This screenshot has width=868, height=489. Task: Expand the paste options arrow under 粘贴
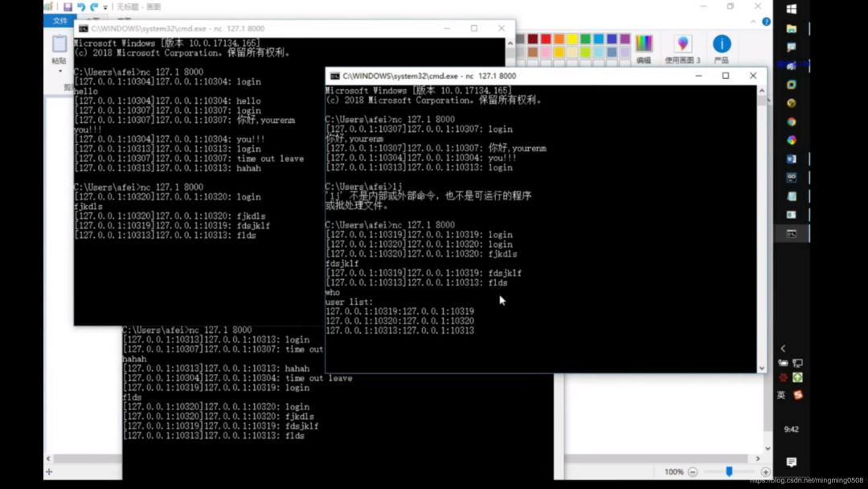[x=59, y=71]
